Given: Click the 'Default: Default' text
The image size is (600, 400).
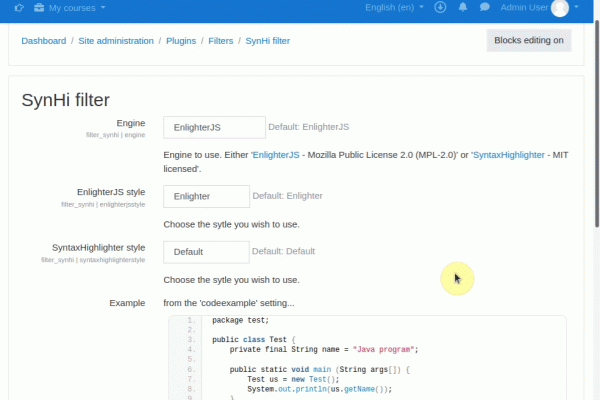Looking at the screenshot, I should 283,251.
